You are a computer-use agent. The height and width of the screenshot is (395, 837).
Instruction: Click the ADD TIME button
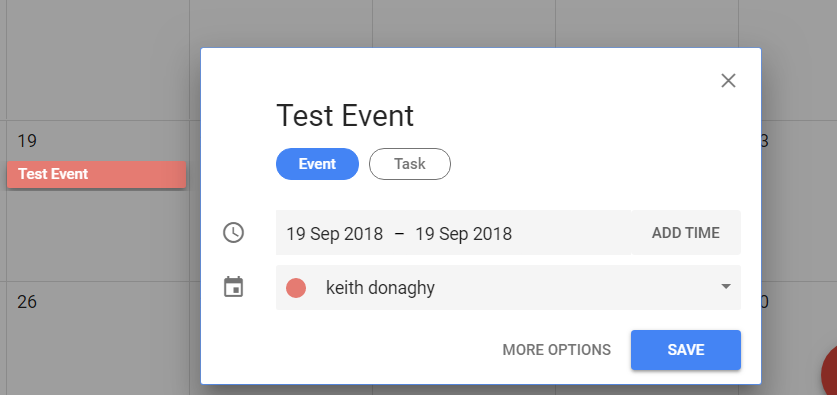pos(685,233)
